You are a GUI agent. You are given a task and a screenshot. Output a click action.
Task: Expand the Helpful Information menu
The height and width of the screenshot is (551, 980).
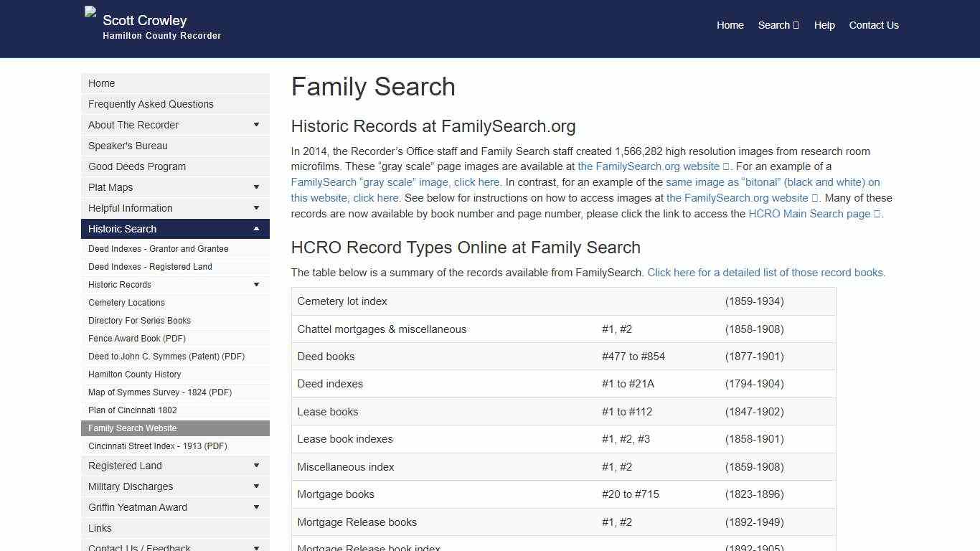256,208
